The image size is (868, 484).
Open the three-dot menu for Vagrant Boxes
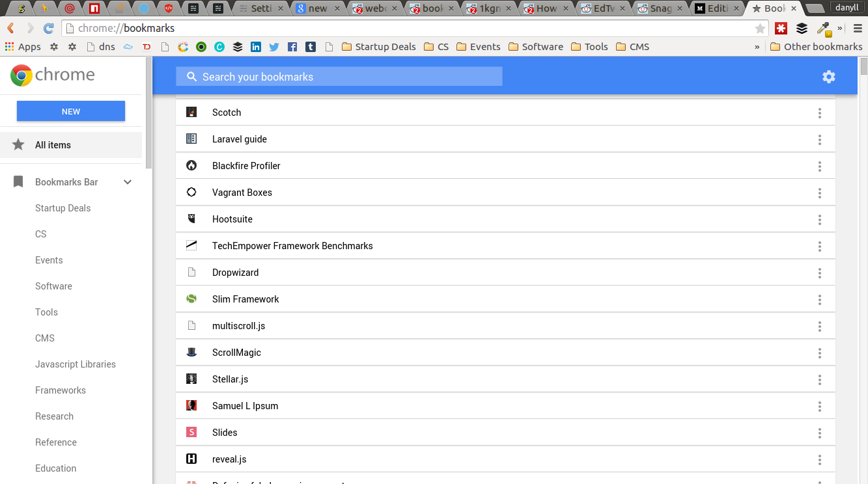[820, 193]
